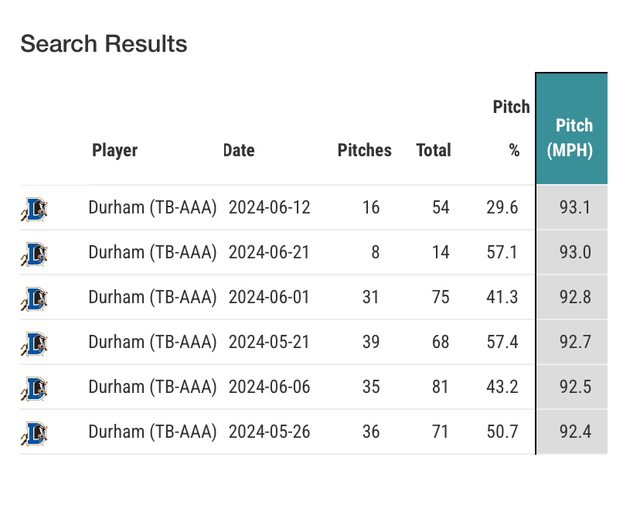Click the Durham Bulls logo for 2024-05-21
Screen dimensions: 640x519
click(x=35, y=343)
